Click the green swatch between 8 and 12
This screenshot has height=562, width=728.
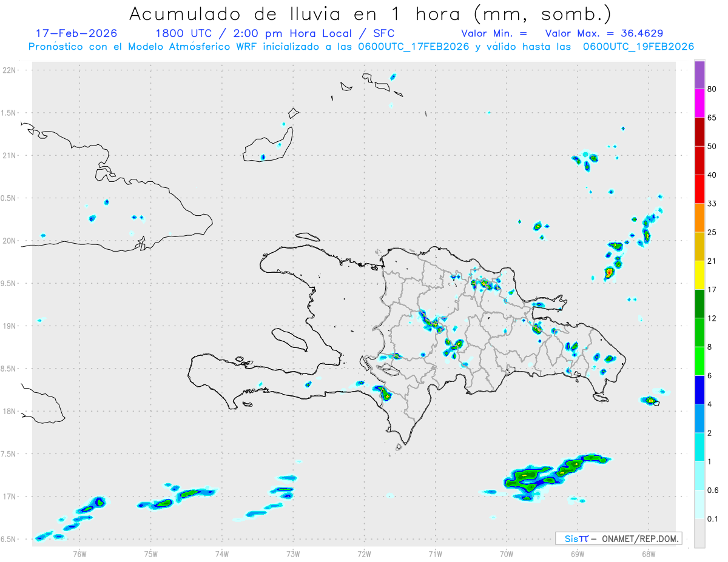tap(699, 332)
